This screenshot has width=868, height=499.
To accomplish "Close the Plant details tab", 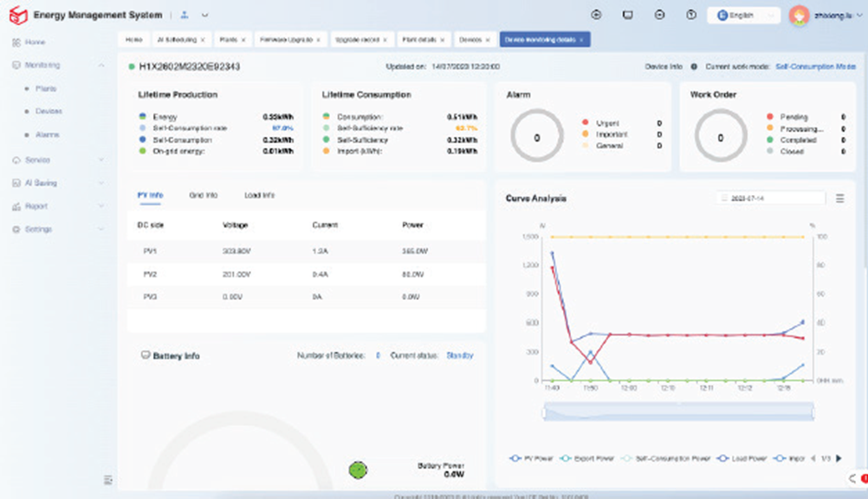I will click(443, 40).
